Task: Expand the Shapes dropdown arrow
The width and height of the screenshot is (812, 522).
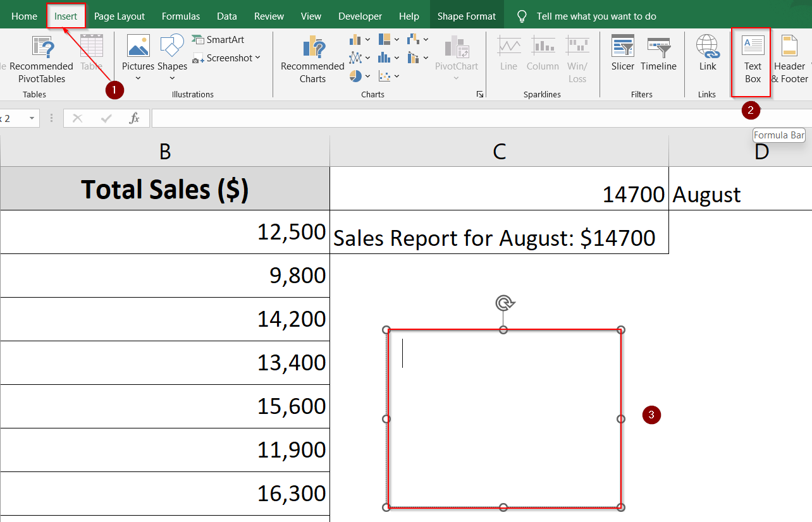Action: pyautogui.click(x=172, y=79)
